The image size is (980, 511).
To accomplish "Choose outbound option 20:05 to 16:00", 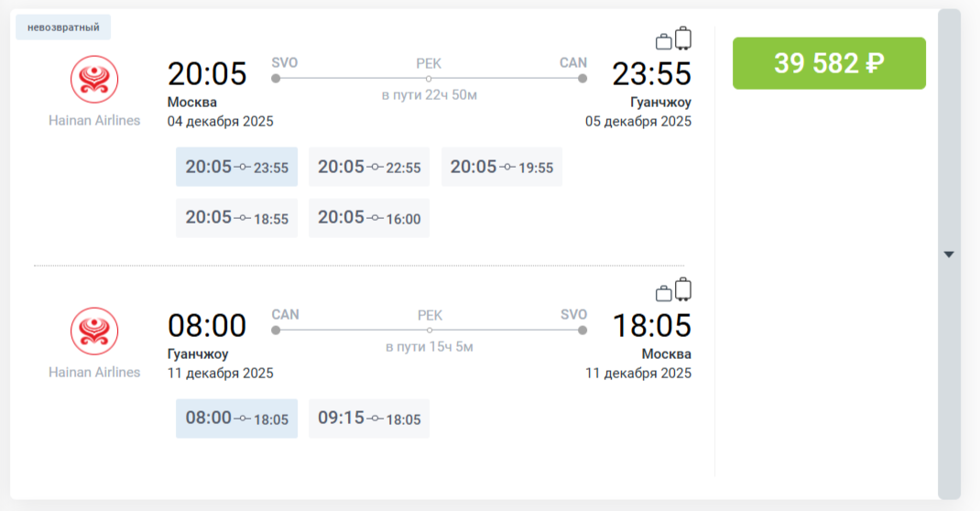I will pyautogui.click(x=369, y=218).
